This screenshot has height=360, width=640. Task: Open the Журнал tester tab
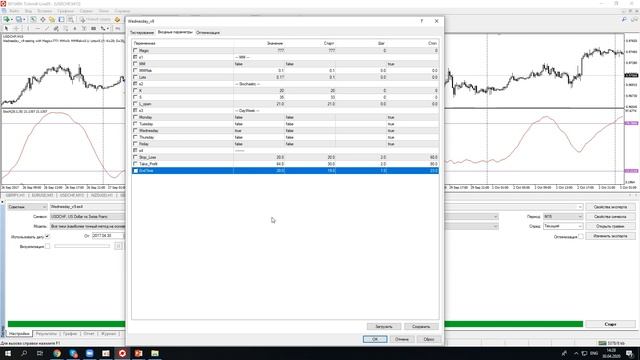(108, 334)
